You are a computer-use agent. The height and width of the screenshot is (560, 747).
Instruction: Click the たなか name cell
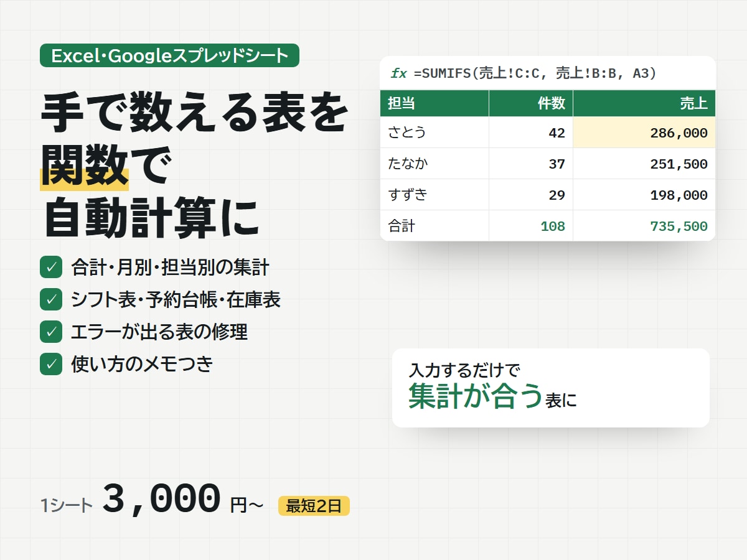[x=435, y=164]
